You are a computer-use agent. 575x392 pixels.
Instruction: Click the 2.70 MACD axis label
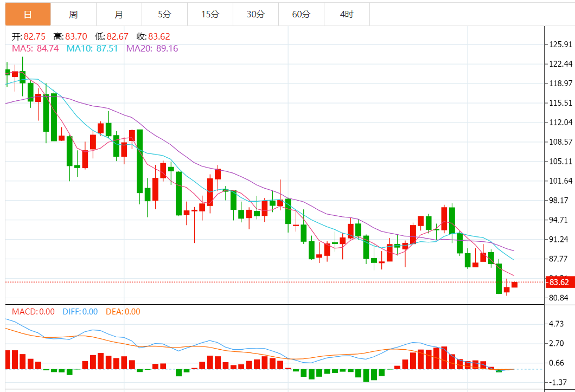(x=557, y=343)
